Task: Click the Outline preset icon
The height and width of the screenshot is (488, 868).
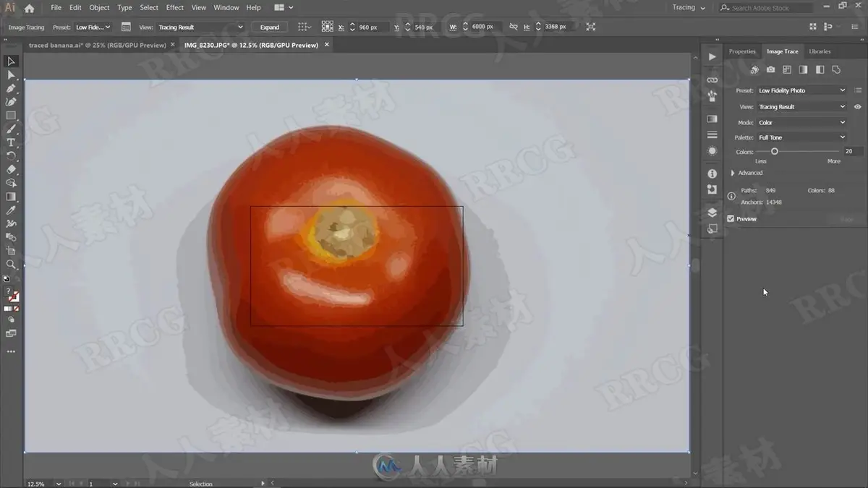Action: (836, 70)
